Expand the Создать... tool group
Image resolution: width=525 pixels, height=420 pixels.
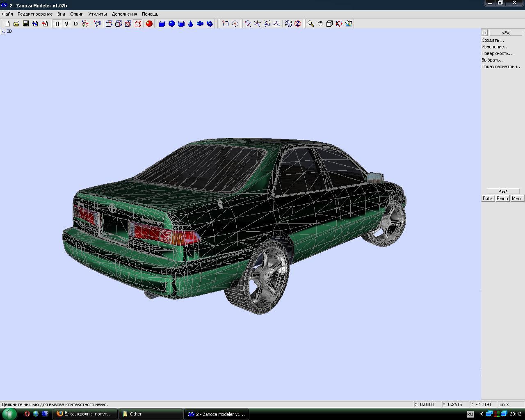click(493, 40)
